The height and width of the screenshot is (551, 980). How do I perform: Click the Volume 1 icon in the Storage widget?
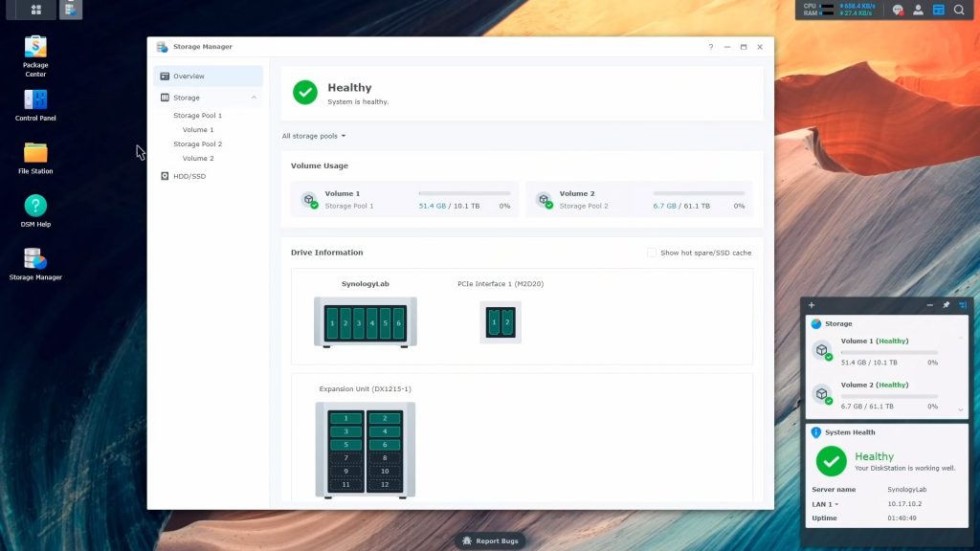click(x=822, y=350)
